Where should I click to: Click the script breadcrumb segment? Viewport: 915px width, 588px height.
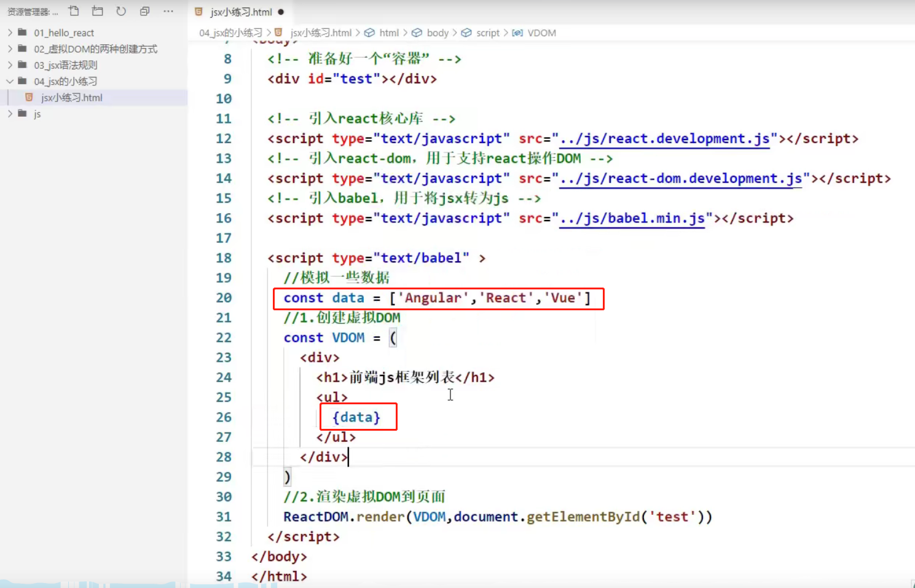point(488,33)
